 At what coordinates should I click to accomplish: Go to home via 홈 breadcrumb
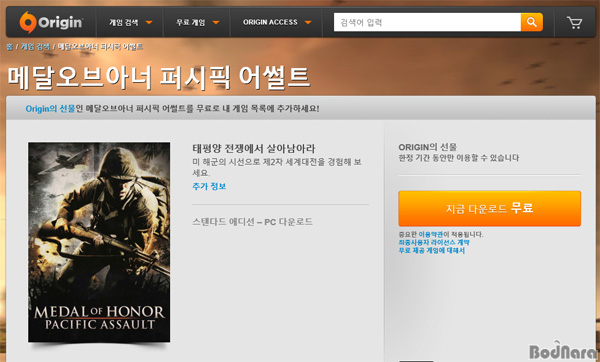point(9,47)
